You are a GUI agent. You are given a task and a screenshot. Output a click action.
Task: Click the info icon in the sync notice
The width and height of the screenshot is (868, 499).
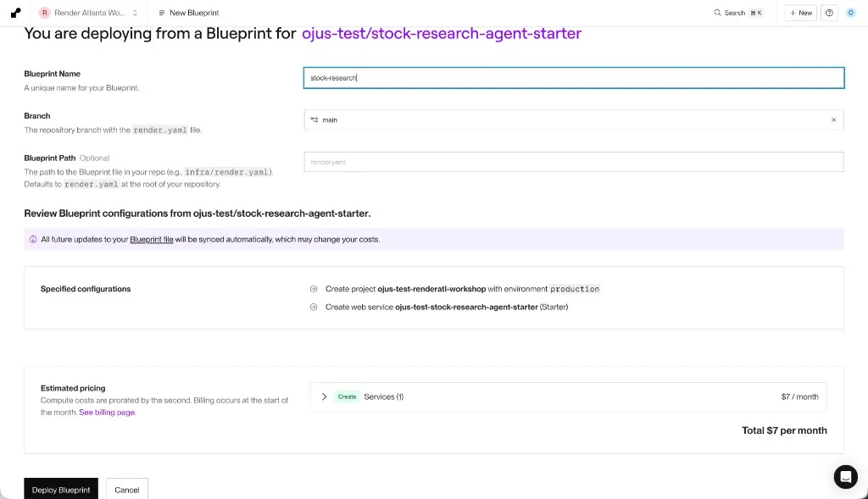33,240
